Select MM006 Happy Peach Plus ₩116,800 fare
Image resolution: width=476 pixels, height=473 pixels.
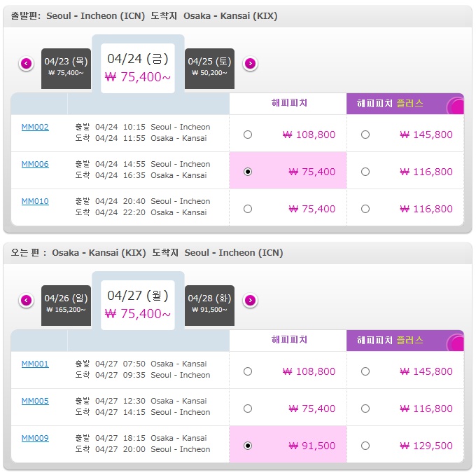[365, 172]
